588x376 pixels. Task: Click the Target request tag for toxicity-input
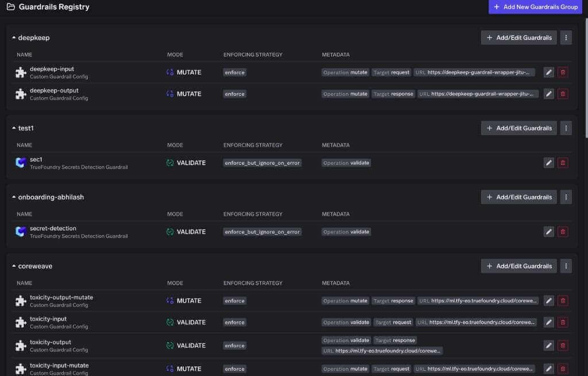393,323
